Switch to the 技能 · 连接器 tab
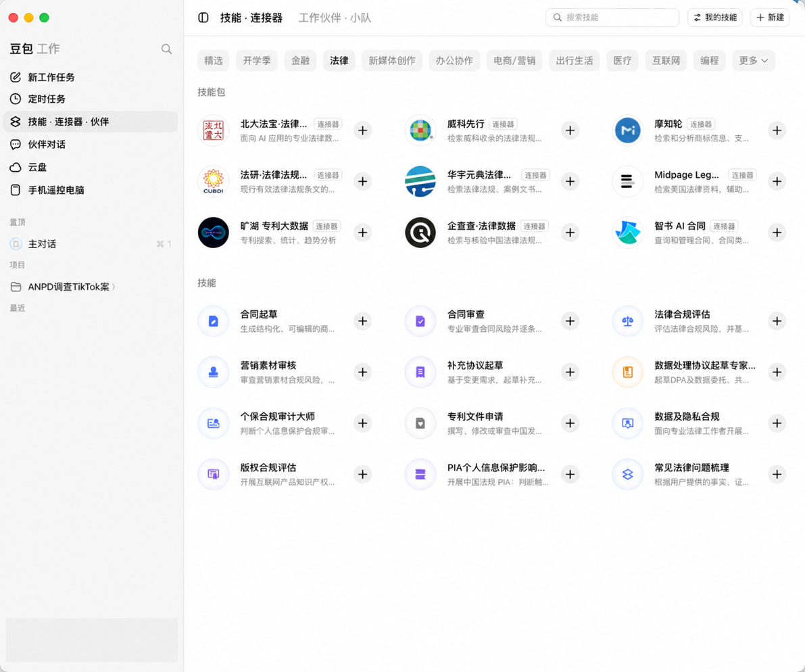Screen dimensions: 805x672 coord(251,18)
